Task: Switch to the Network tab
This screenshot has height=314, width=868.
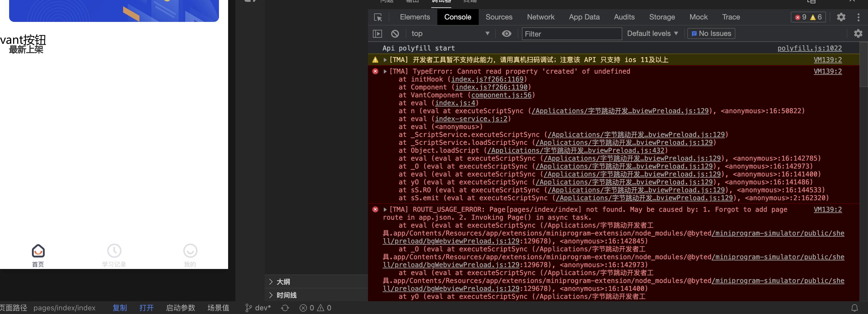Action: click(540, 17)
